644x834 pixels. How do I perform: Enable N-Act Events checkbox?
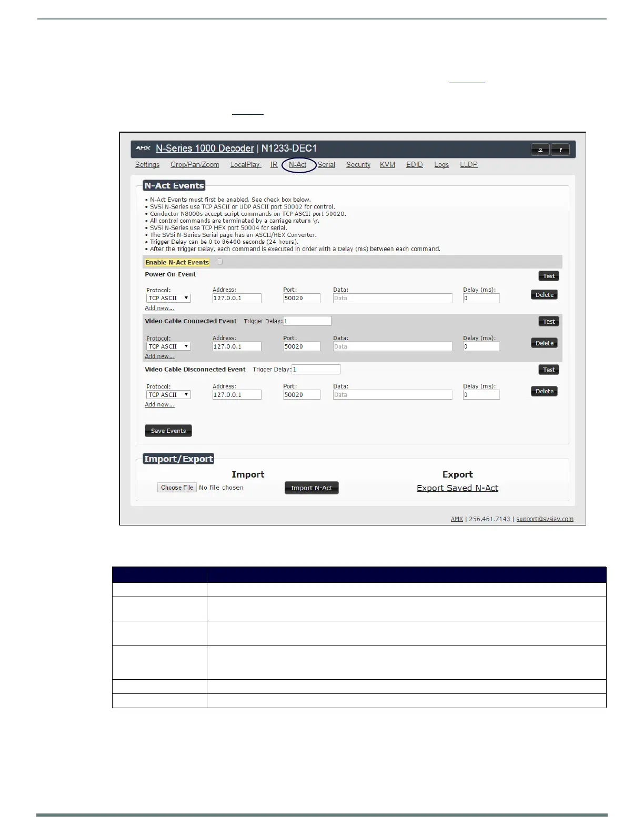(x=220, y=262)
